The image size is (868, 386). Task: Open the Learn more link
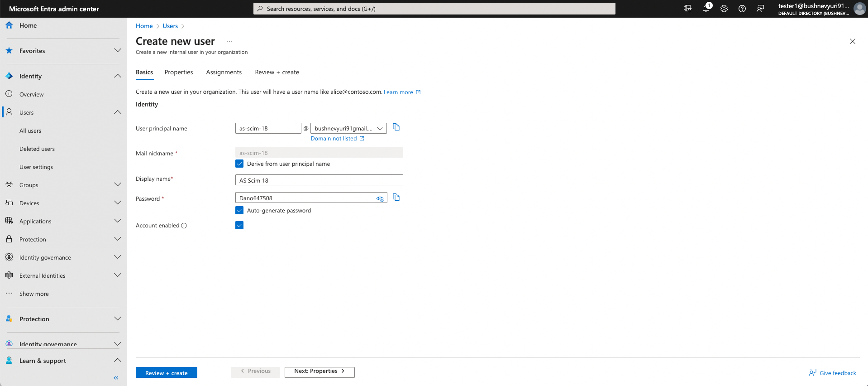[402, 92]
